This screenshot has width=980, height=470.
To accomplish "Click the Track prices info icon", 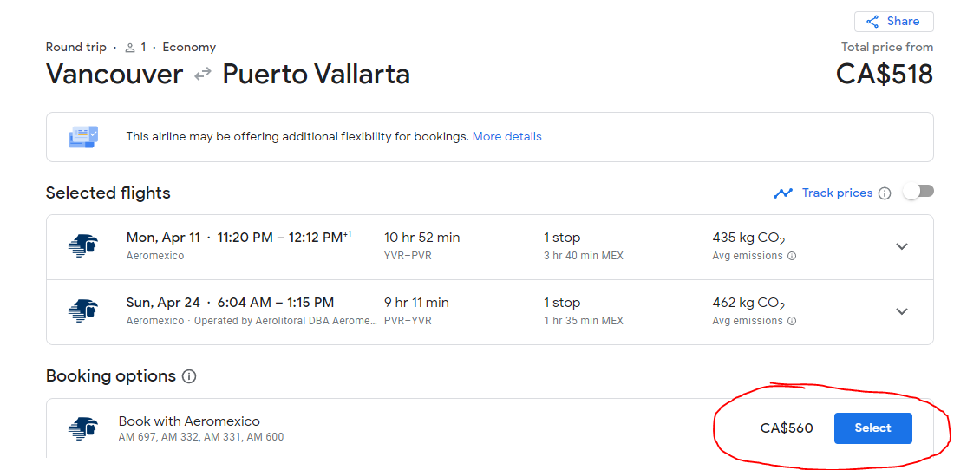I will [x=885, y=193].
